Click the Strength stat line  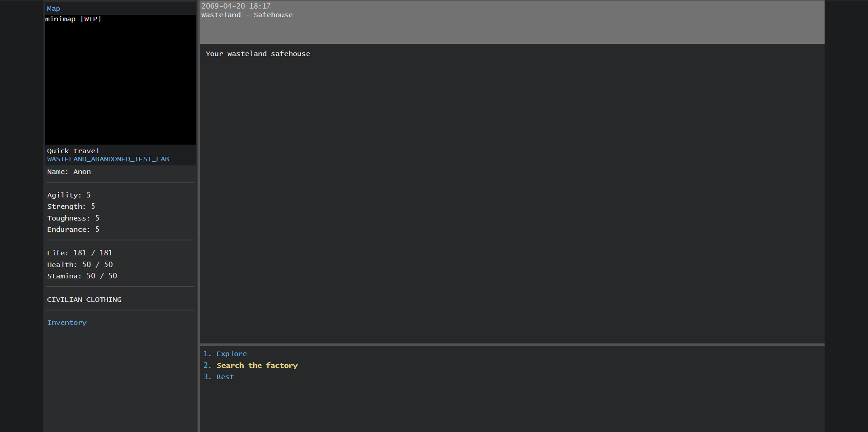point(71,207)
